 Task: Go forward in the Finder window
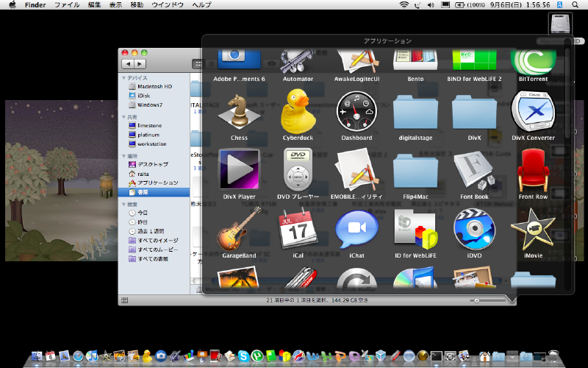[140, 64]
